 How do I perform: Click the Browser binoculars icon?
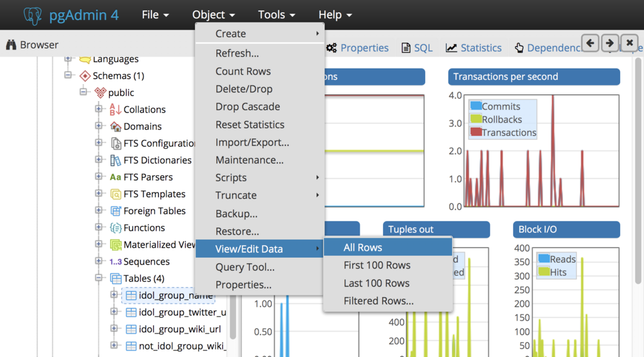click(x=11, y=45)
